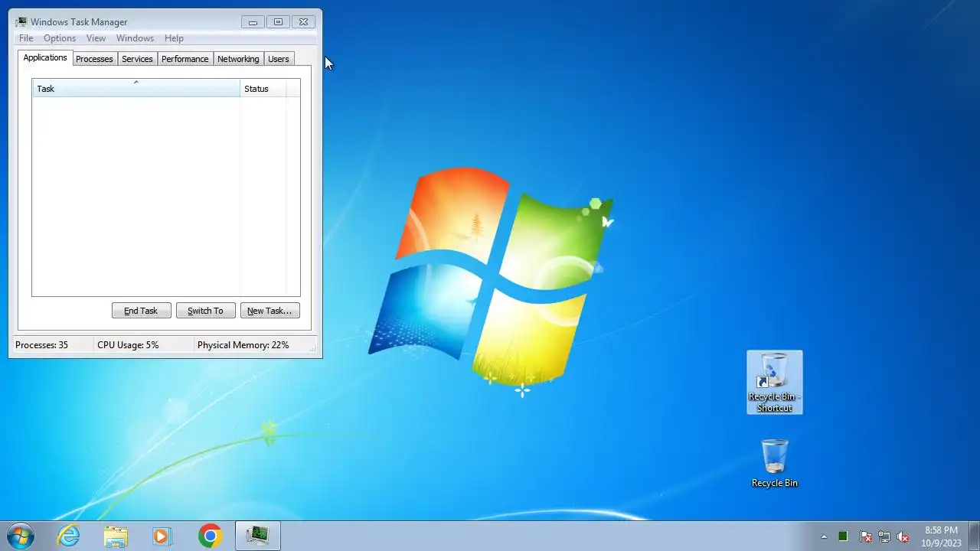
Task: Click the Task Manager title bar icon
Action: click(x=21, y=21)
